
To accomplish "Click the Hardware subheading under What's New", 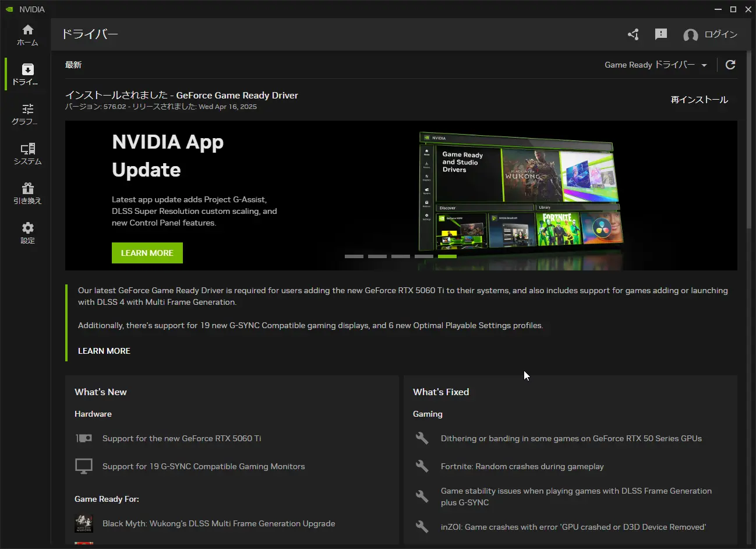I will (x=93, y=414).
